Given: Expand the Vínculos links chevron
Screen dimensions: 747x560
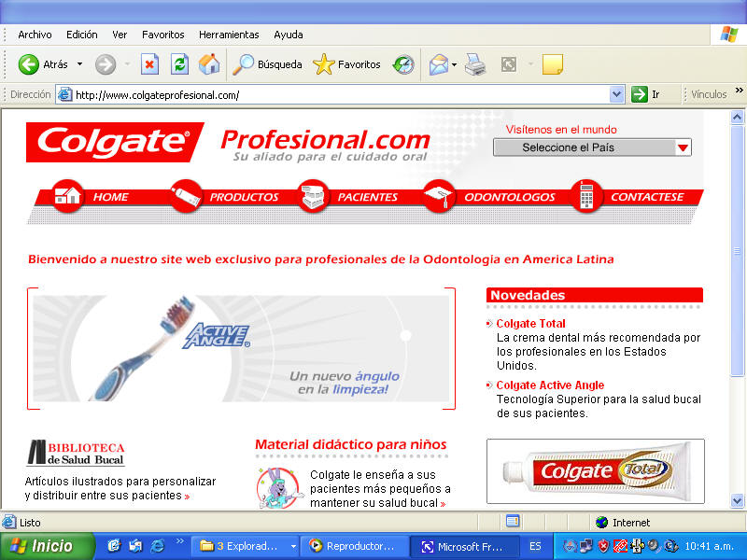Looking at the screenshot, I should 739,90.
